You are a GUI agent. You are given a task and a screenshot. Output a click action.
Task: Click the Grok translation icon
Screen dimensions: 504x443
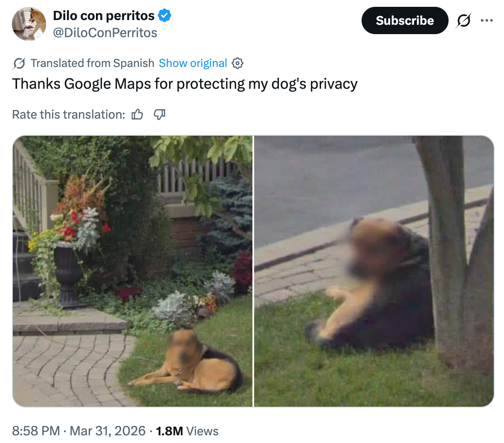click(19, 64)
